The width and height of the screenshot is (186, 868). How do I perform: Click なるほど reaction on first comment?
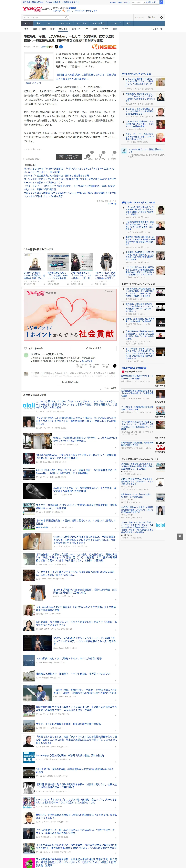tap(91, 366)
